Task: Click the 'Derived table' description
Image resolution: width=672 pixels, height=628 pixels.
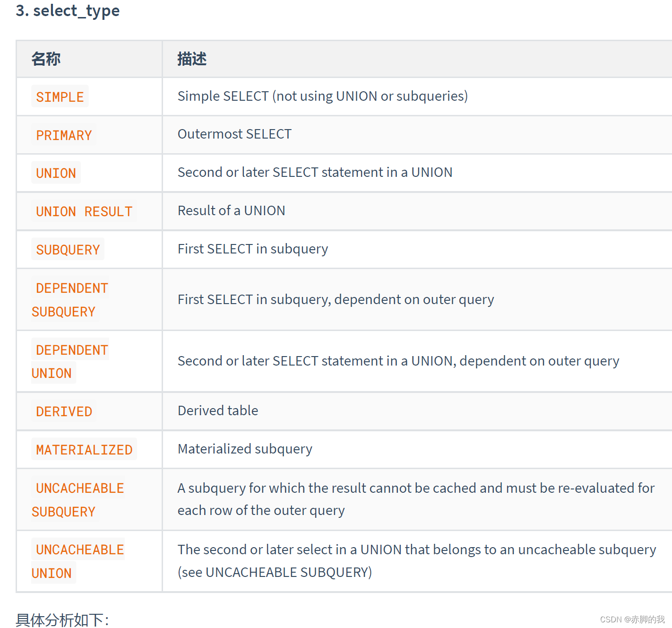Action: [218, 410]
